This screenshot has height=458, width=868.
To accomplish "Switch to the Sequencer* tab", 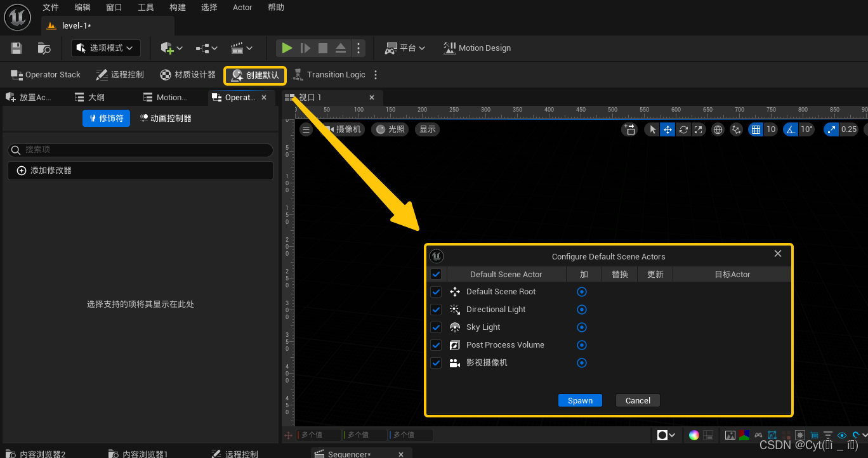I will click(350, 454).
